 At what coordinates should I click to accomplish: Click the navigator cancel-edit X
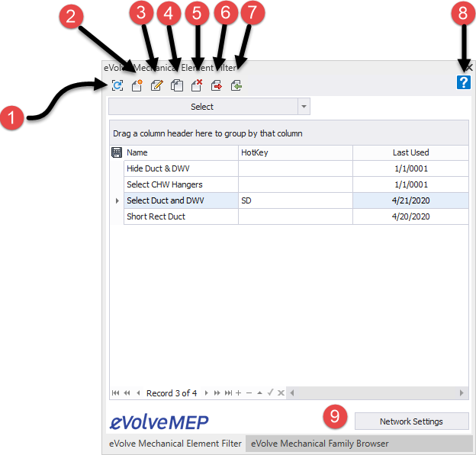(x=281, y=393)
